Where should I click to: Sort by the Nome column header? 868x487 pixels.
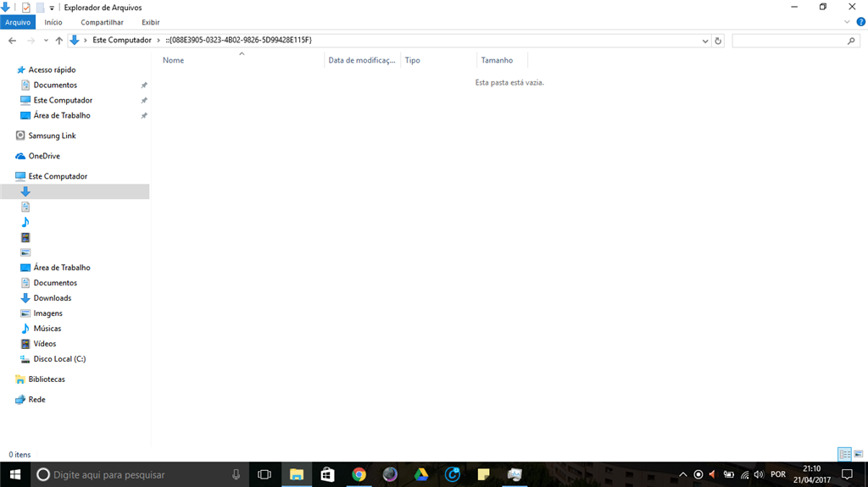[173, 60]
